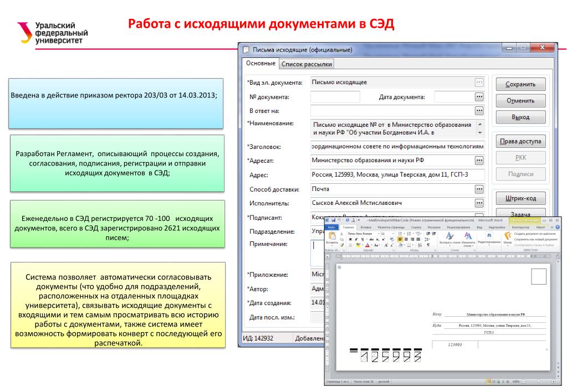
Task: Click Сохранить как новый документ in Word
Action: [x=535, y=240]
